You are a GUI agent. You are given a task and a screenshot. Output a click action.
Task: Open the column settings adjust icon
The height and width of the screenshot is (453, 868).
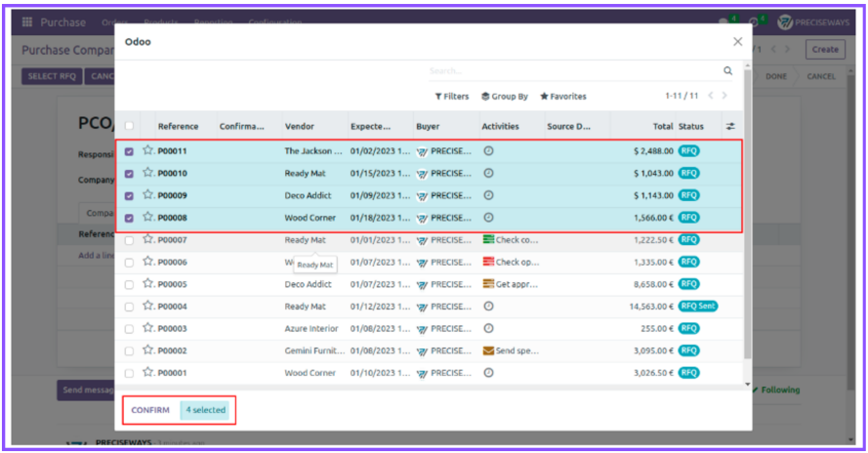click(x=729, y=126)
